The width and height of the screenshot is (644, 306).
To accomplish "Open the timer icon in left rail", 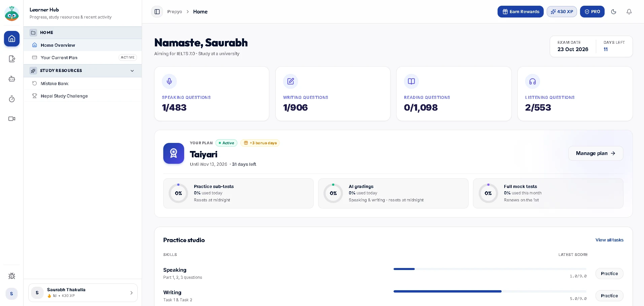I will (12, 99).
